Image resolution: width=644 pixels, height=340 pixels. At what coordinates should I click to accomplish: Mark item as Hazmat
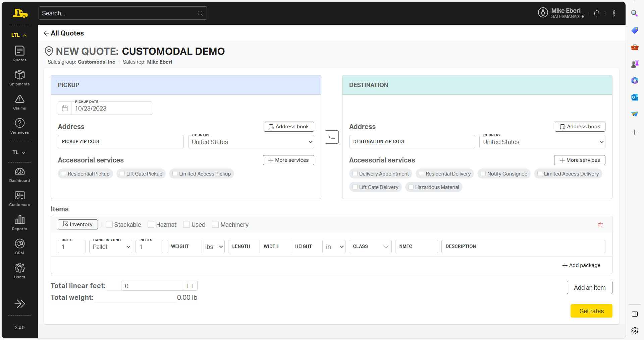(151, 224)
